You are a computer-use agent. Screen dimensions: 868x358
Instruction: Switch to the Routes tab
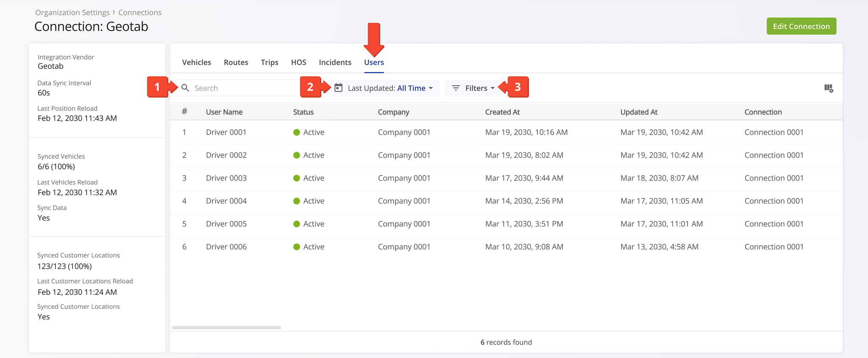pos(236,62)
